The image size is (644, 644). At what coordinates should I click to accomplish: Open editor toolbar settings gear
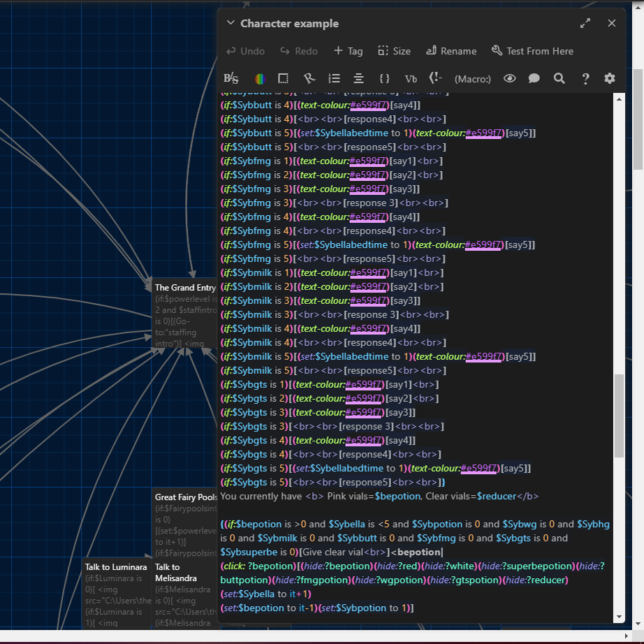(610, 79)
